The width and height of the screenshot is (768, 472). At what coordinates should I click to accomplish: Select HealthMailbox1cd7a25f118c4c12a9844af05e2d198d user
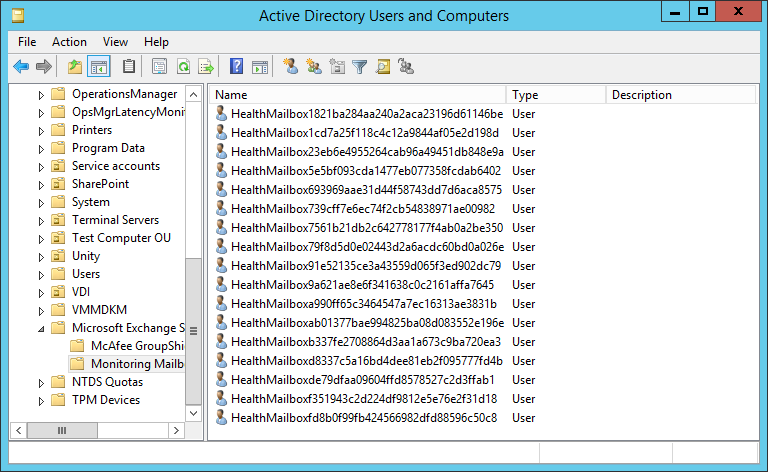click(365, 133)
